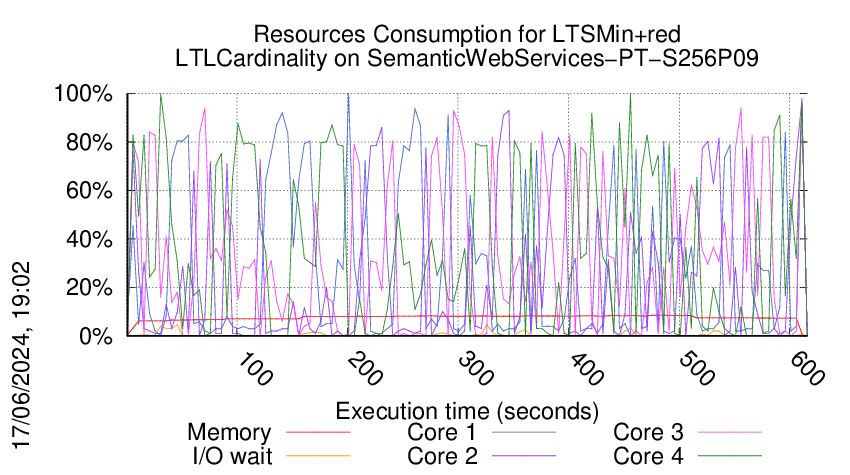Viewport: 850px width, 475px height.
Task: Click the 'Core 2' legend label
Action: tap(442, 456)
